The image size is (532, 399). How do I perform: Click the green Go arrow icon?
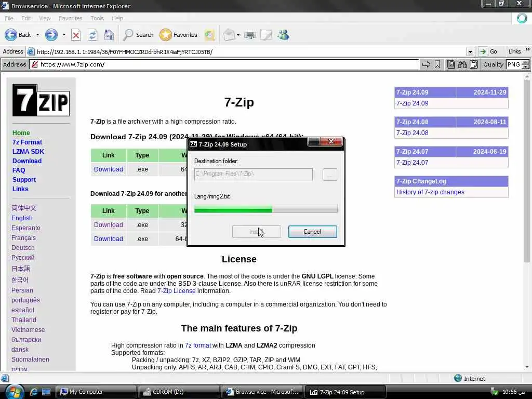pyautogui.click(x=483, y=51)
